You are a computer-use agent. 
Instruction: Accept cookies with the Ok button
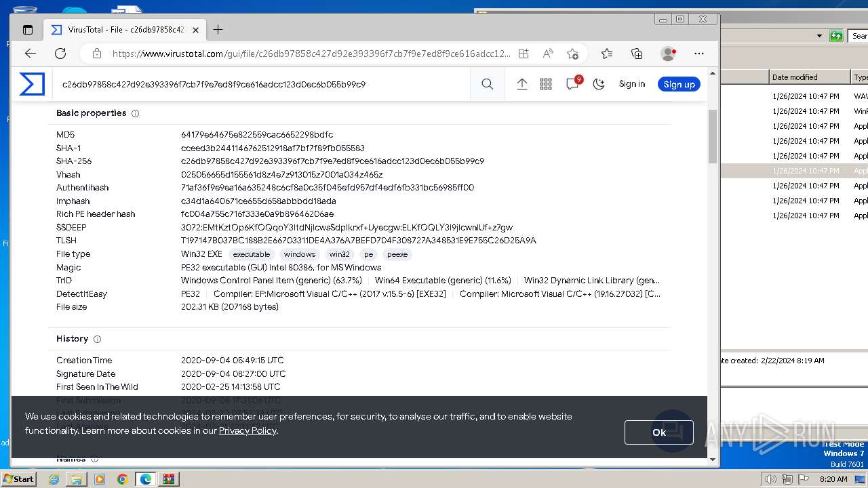(658, 432)
